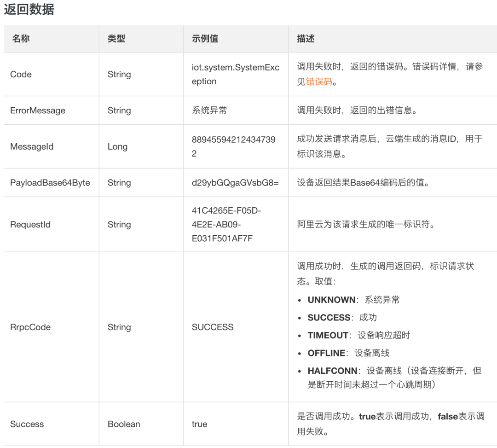Click the SUCCESS: 成功 bullet item
Screen dimensions: 497x448
click(342, 318)
